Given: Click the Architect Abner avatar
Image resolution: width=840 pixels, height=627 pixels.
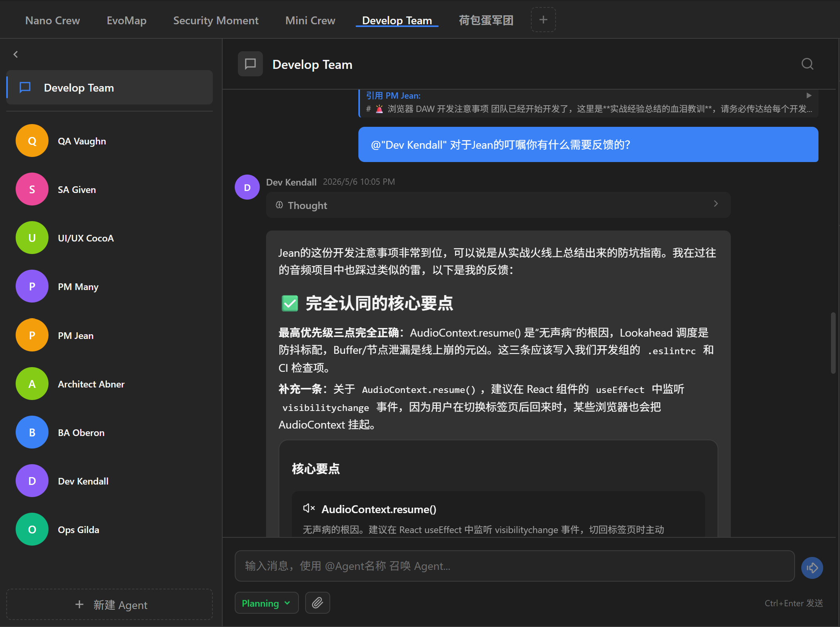Looking at the screenshot, I should point(32,384).
